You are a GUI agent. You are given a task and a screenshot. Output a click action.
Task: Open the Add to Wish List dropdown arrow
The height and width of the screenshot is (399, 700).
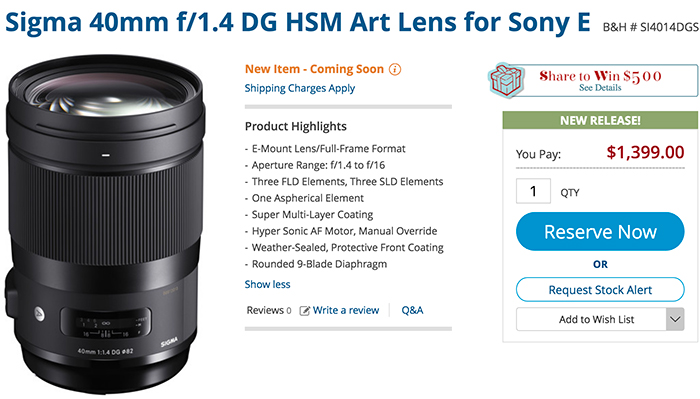pos(675,319)
